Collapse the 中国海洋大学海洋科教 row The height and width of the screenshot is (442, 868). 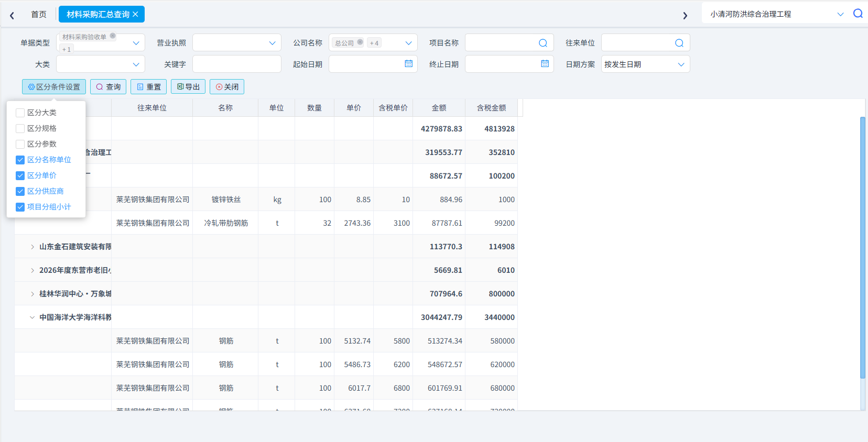(x=32, y=317)
